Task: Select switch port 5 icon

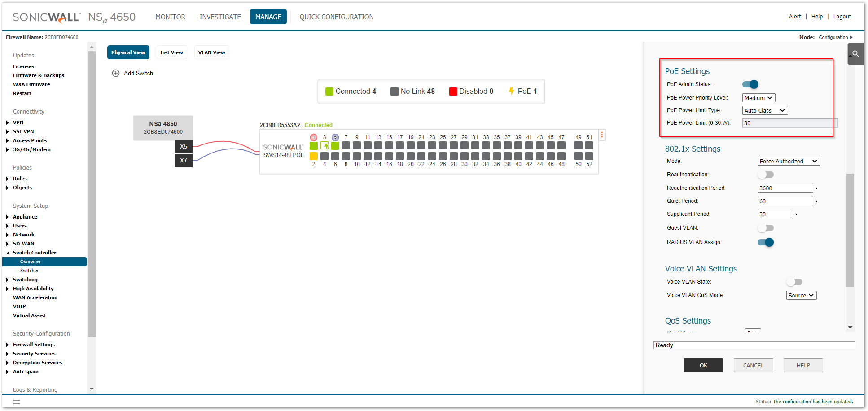Action: coord(335,145)
